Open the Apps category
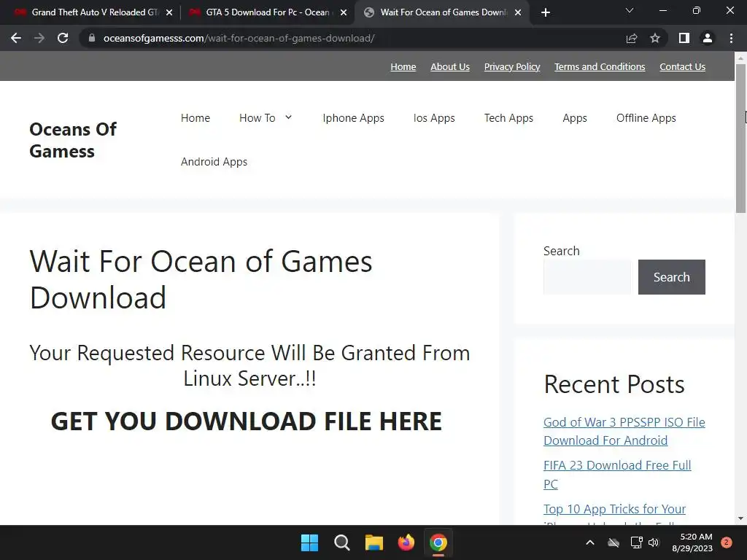 click(575, 118)
